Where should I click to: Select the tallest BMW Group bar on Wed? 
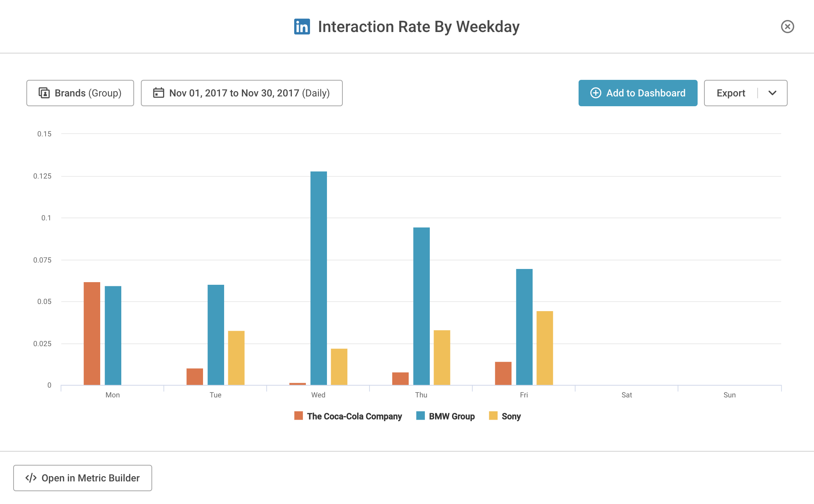pyautogui.click(x=319, y=278)
